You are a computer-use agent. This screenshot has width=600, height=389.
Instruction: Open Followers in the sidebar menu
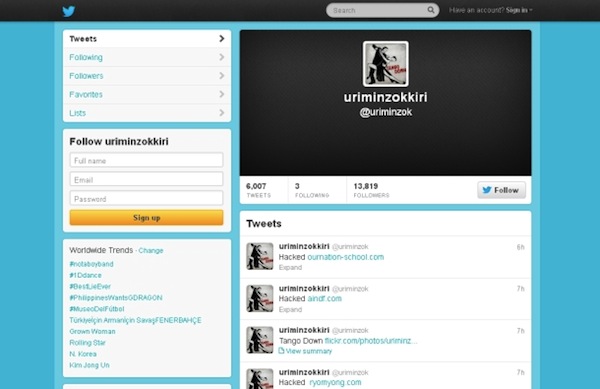coord(147,76)
